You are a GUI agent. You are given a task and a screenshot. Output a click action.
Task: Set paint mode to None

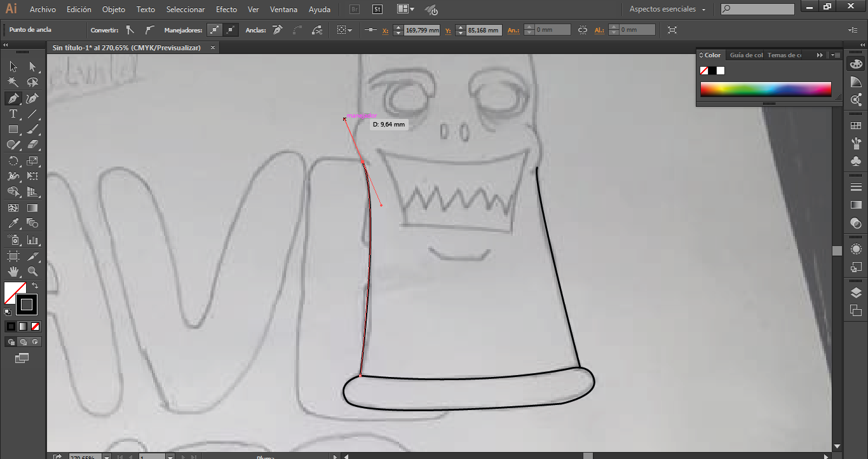36,326
